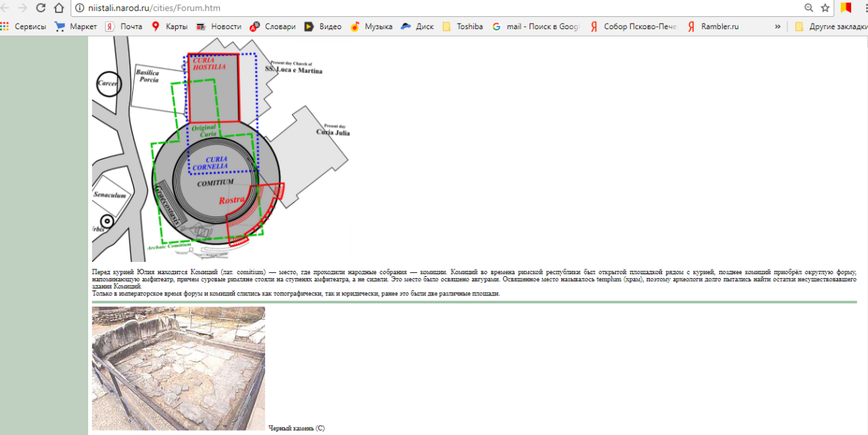Click the blue 'CURIA CORNELIA' label
Image resolution: width=868 pixels, height=435 pixels.
point(210,163)
